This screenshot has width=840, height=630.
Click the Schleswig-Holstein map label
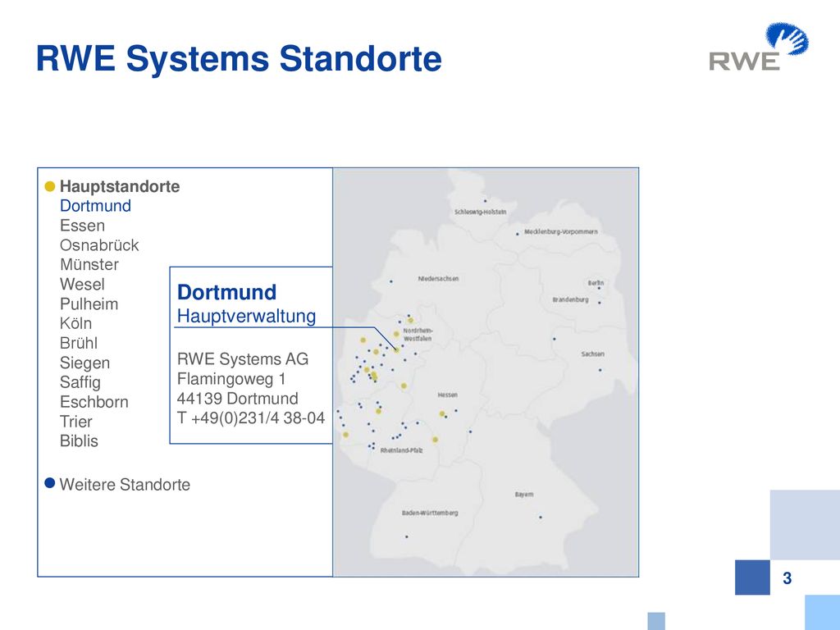tap(480, 212)
